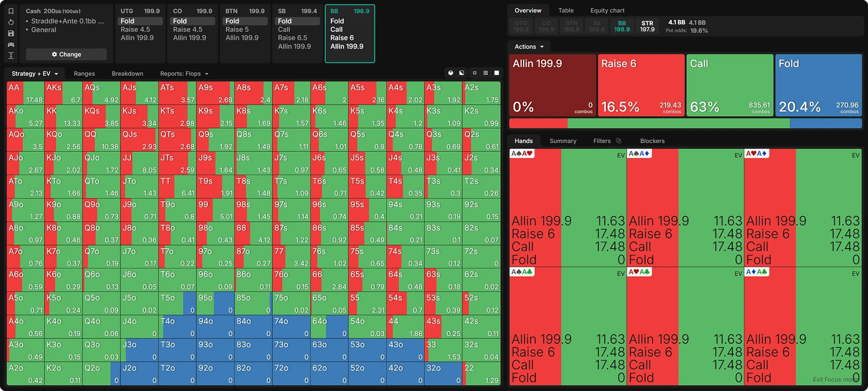Expand the Actions dropdown

click(x=529, y=47)
